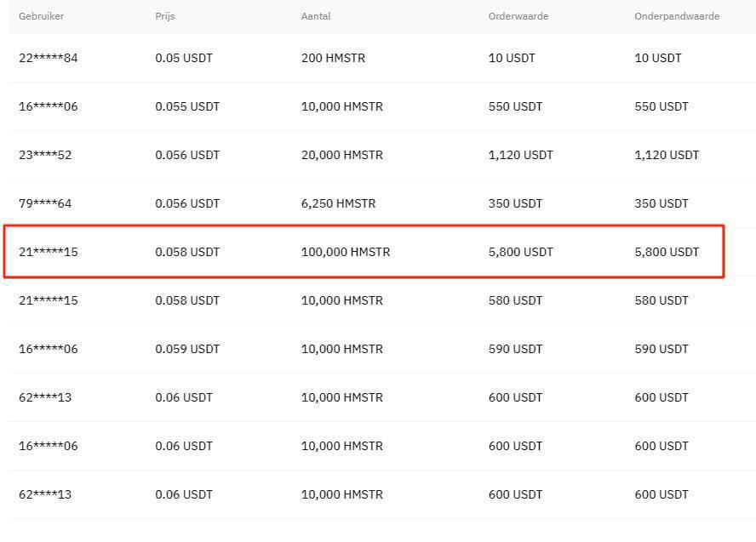Select the Aantal column header
This screenshot has width=756, height=542.
point(317,16)
